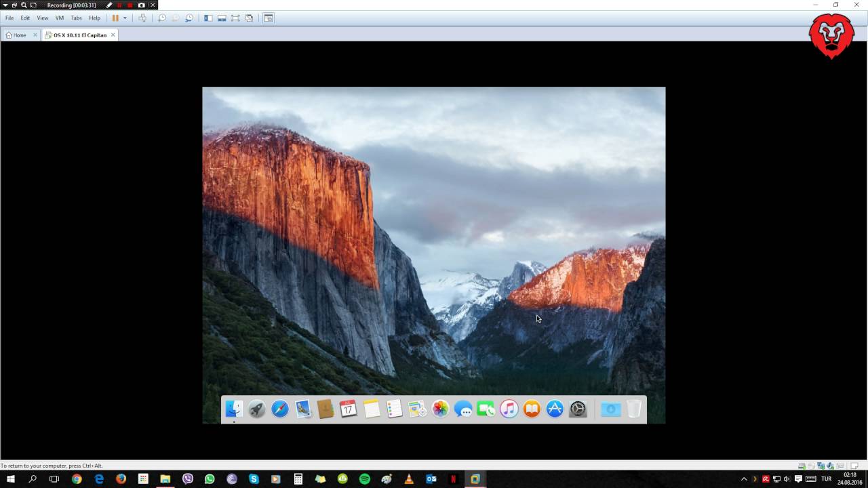
Task: Expand the recorder bar dropdown arrow
Action: [5, 5]
